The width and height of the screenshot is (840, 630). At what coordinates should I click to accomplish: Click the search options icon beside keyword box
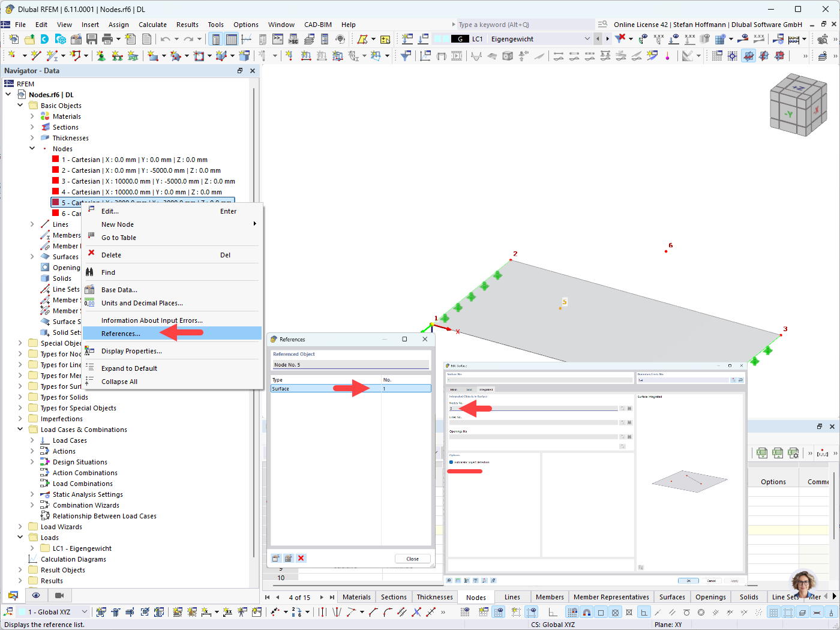pyautogui.click(x=602, y=25)
